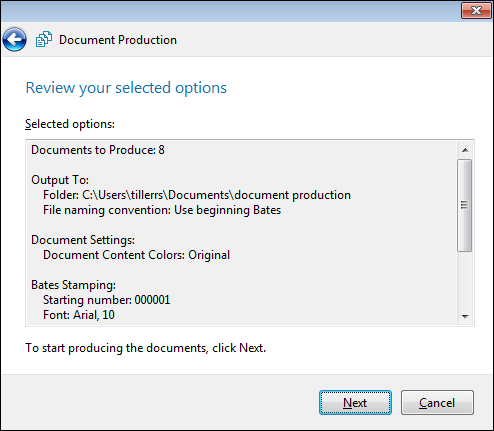
Task: Click the File naming convention line
Action: (162, 210)
